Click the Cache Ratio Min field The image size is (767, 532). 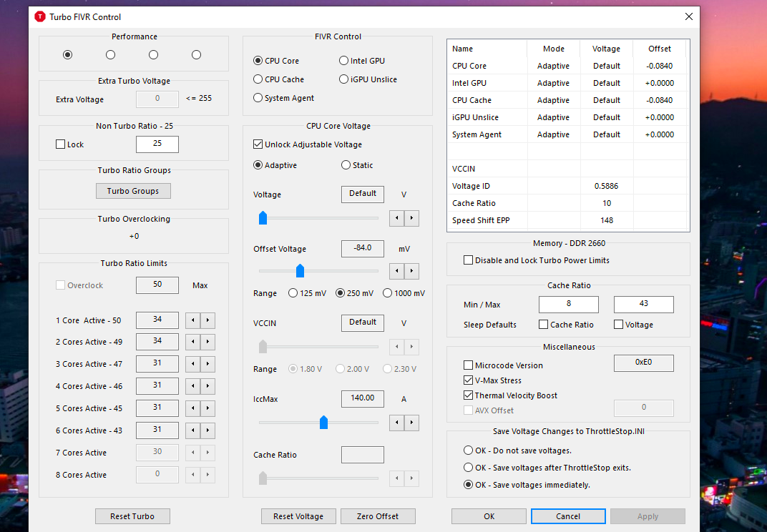pyautogui.click(x=568, y=304)
